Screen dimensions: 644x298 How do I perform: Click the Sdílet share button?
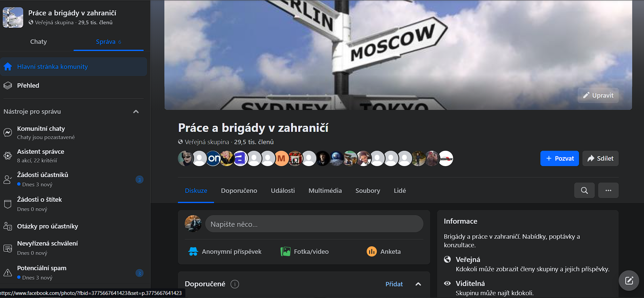point(601,158)
